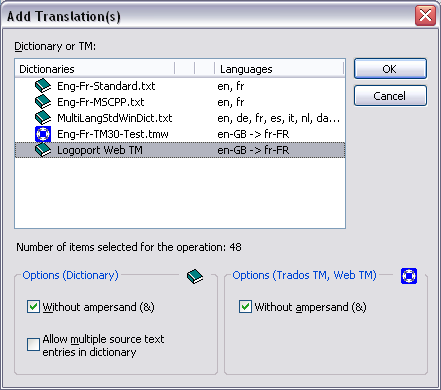The width and height of the screenshot is (441, 390).
Task: Click the book icon beside Eng-Fr-MSCPP.txt
Action: (x=43, y=102)
